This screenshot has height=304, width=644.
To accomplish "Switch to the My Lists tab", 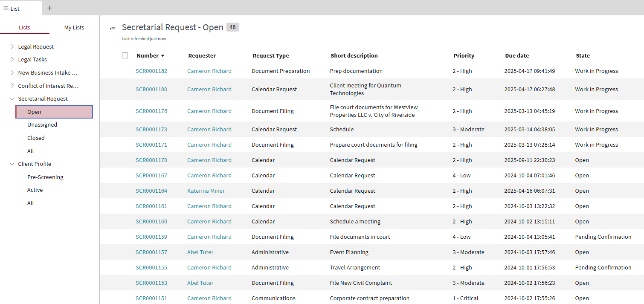I will click(x=74, y=27).
